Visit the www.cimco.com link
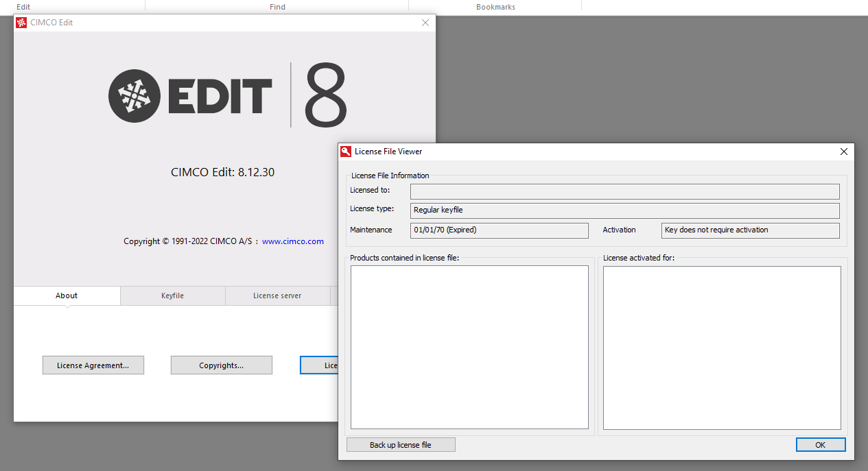 (x=293, y=241)
